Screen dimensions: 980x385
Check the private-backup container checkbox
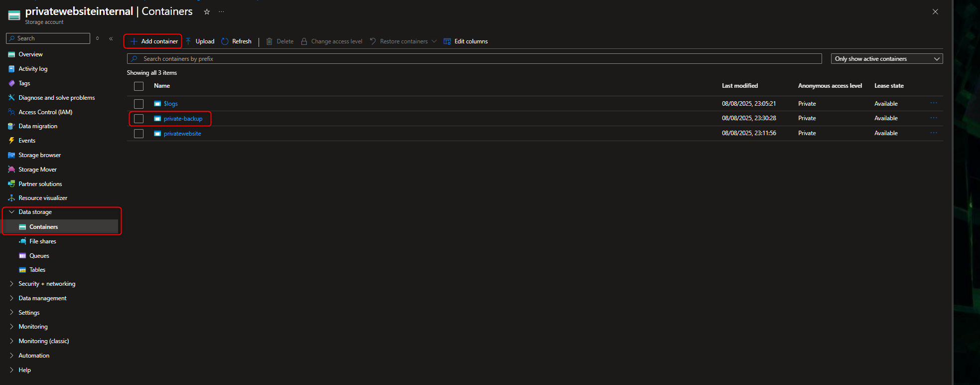[x=139, y=119]
